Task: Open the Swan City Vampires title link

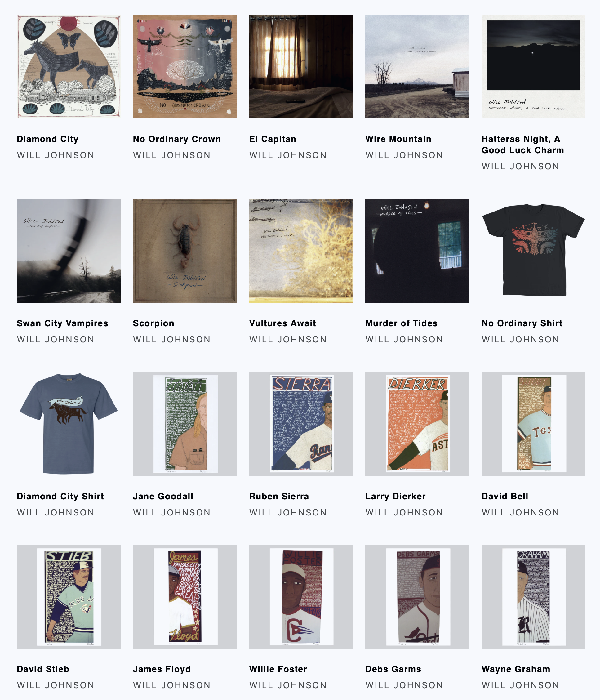Action: (x=63, y=323)
